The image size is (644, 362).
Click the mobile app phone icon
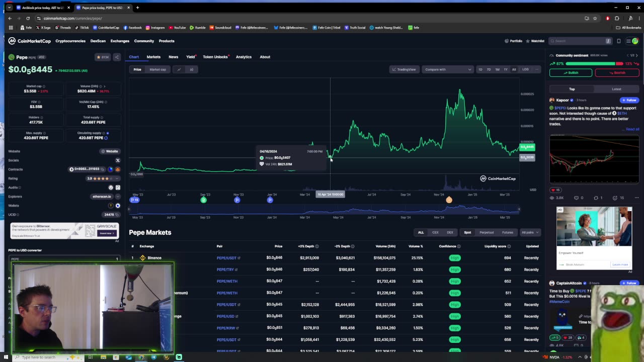tap(619, 41)
